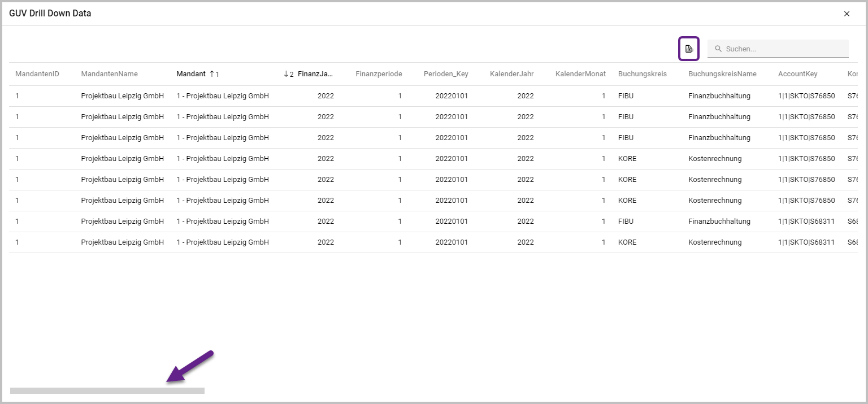Click the export data icon
868x404 pixels.
[689, 49]
